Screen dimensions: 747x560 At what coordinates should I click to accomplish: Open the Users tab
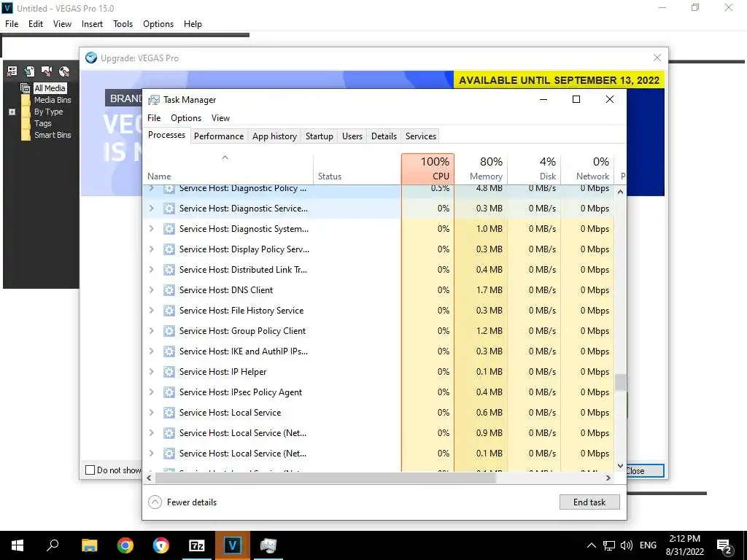pyautogui.click(x=352, y=136)
